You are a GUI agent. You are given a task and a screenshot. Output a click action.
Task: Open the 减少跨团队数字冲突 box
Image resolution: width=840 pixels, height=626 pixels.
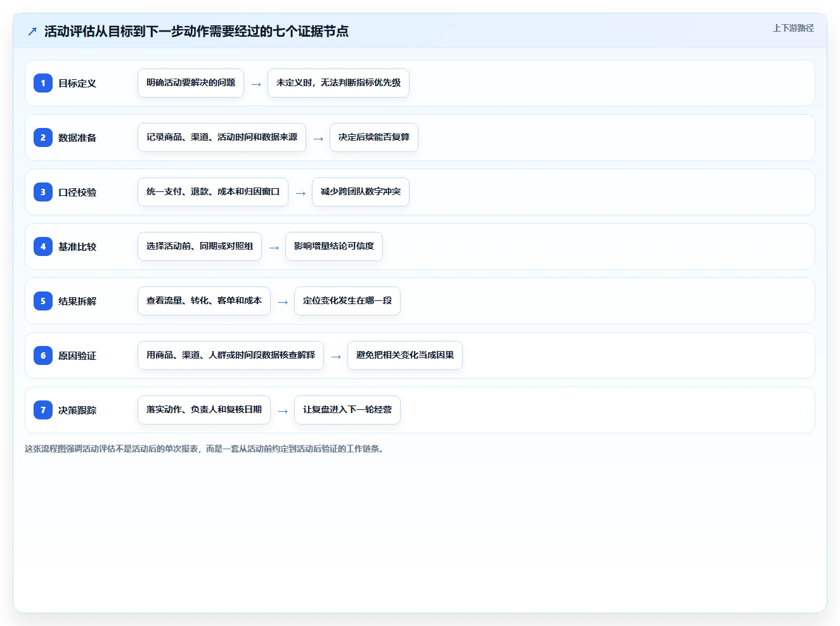[361, 192]
